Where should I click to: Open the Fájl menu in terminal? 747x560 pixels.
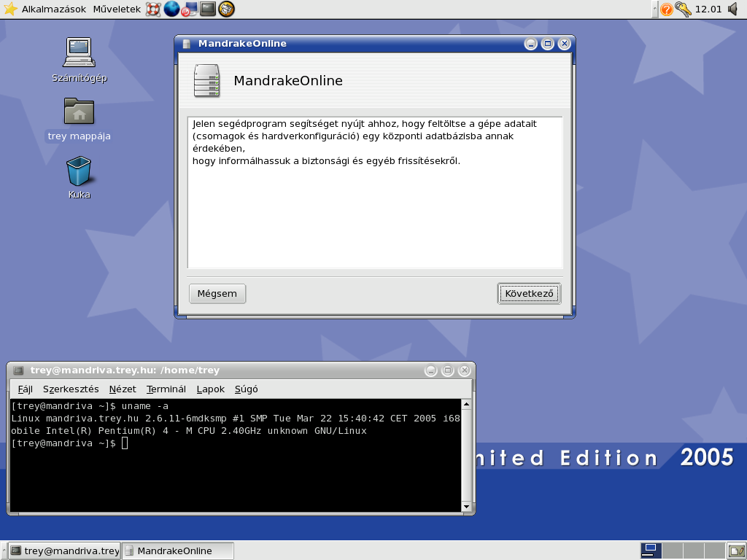click(x=26, y=389)
